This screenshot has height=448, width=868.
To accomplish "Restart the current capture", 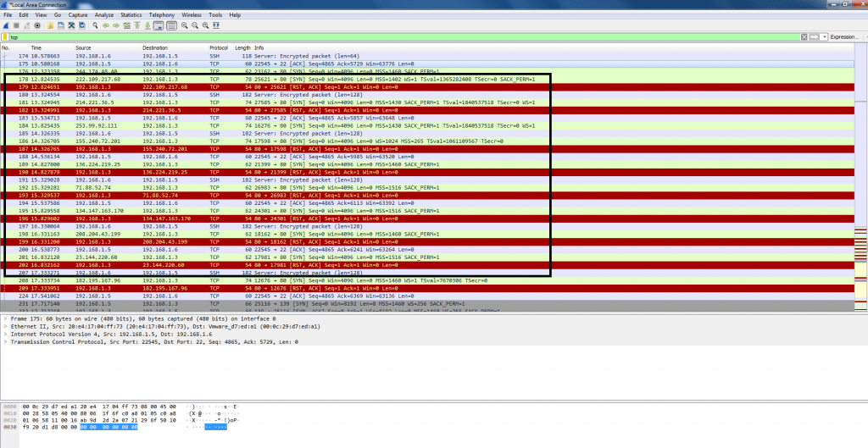I will tap(26, 25).
